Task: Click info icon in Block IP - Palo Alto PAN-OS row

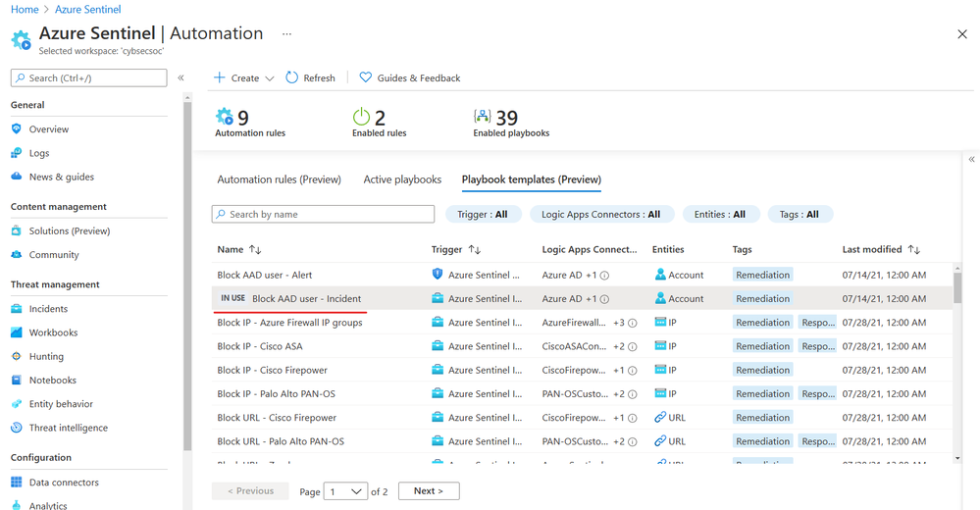Action: point(633,394)
